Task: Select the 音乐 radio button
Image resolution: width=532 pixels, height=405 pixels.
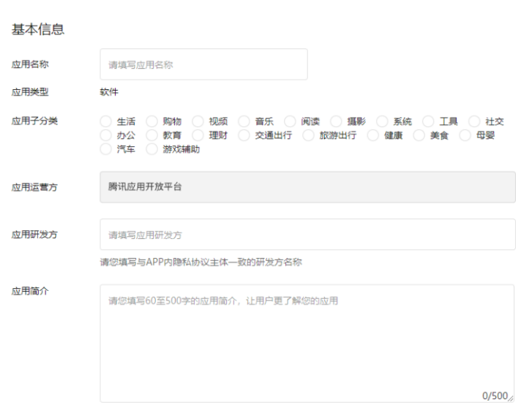Action: click(x=244, y=121)
